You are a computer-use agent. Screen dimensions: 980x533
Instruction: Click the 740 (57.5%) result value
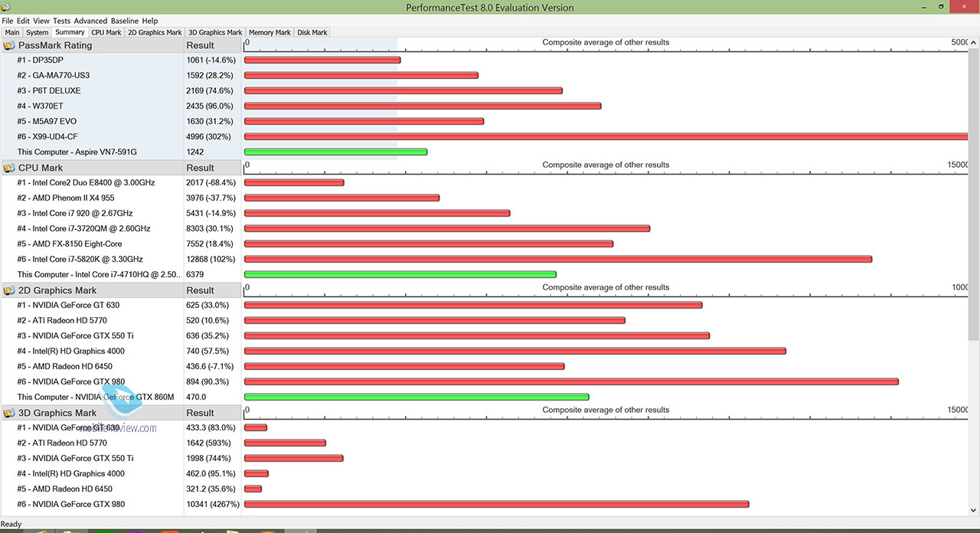(209, 351)
